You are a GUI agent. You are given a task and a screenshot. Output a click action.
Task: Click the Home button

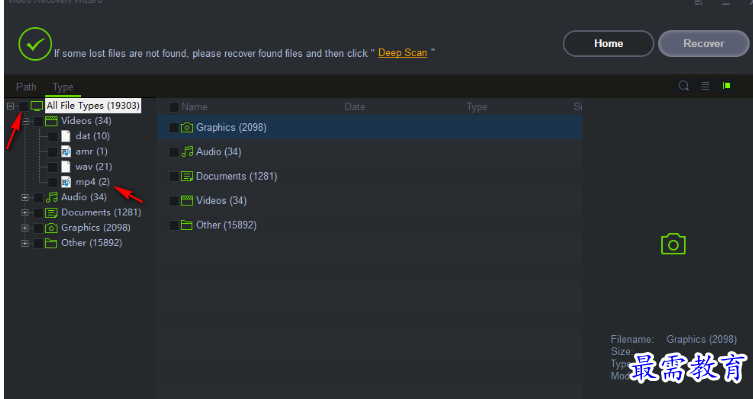pyautogui.click(x=608, y=44)
